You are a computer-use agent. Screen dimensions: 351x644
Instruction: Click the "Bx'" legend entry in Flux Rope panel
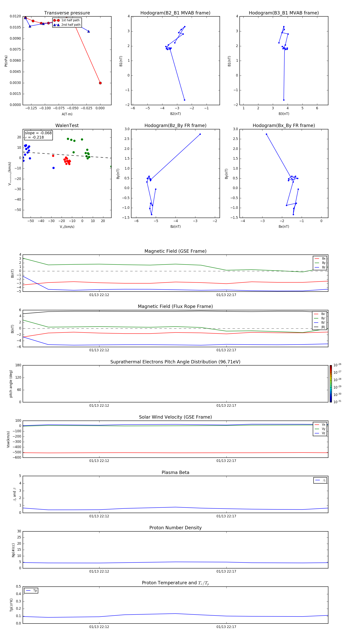pyautogui.click(x=320, y=314)
